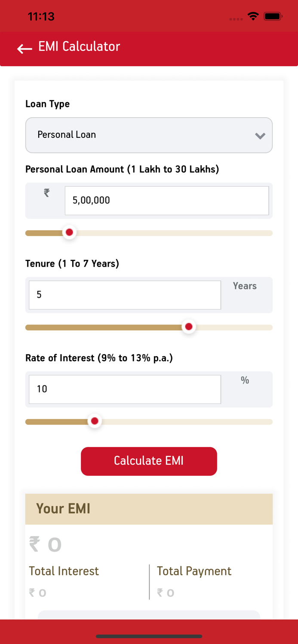Viewport: 298px width, 644px height.
Task: Tap the percent symbol beside interest rate
Action: click(245, 380)
